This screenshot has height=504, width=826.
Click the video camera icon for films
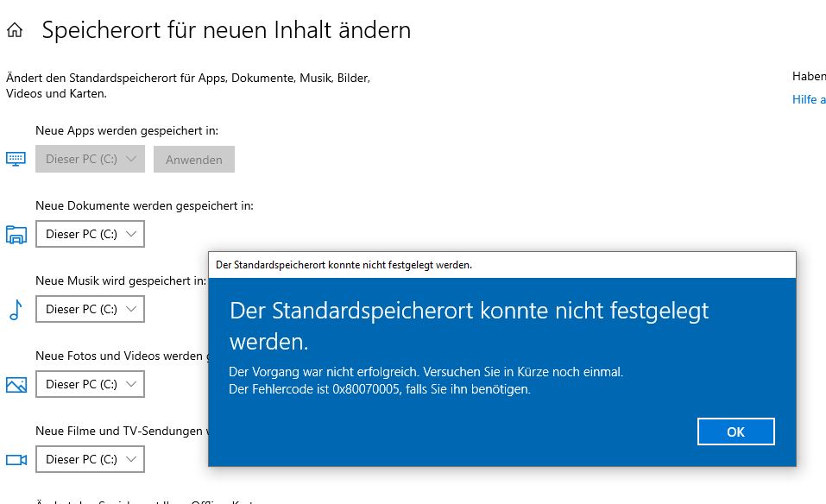(x=16, y=460)
